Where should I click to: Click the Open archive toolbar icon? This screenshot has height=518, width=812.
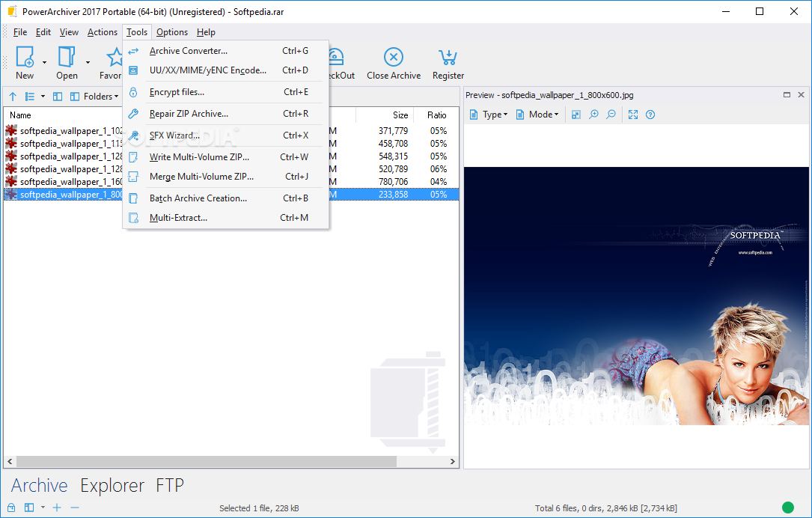67,56
